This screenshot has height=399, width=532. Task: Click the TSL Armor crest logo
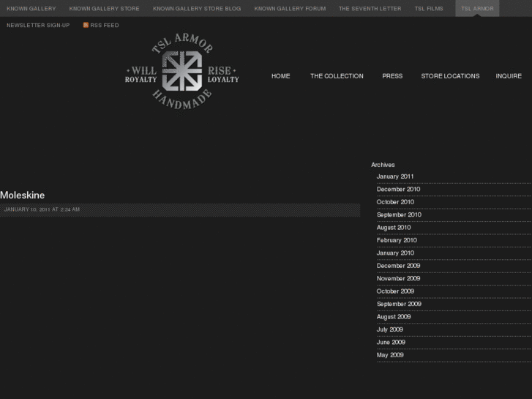[182, 72]
